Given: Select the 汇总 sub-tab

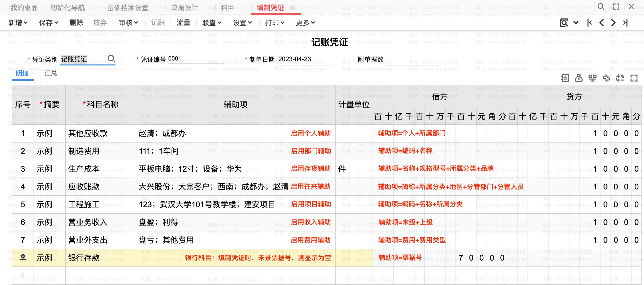Looking at the screenshot, I should pos(51,73).
